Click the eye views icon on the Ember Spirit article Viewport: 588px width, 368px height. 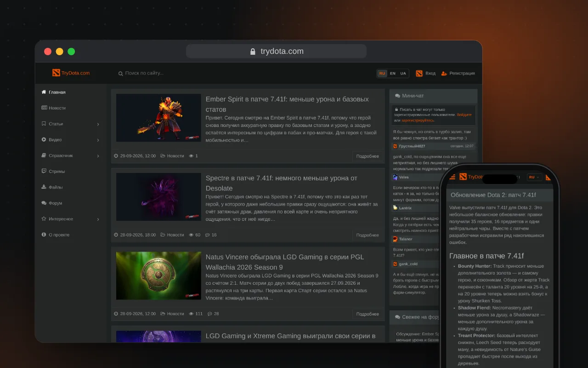tap(191, 156)
